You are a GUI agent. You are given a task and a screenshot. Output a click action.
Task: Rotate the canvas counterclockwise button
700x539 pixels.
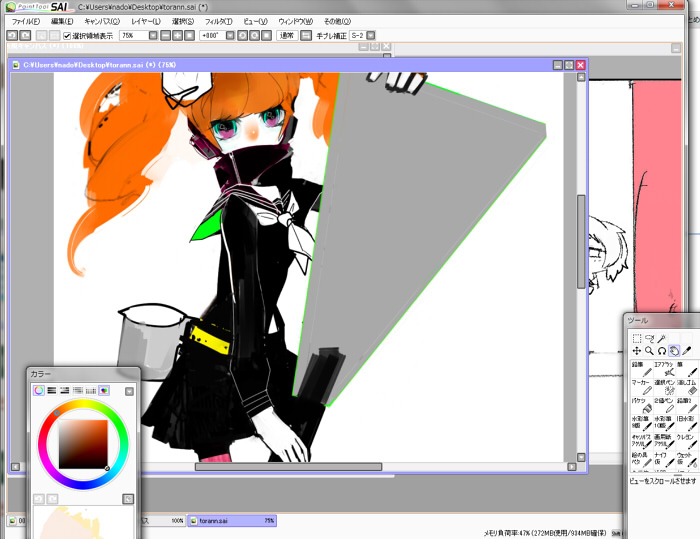tap(242, 35)
